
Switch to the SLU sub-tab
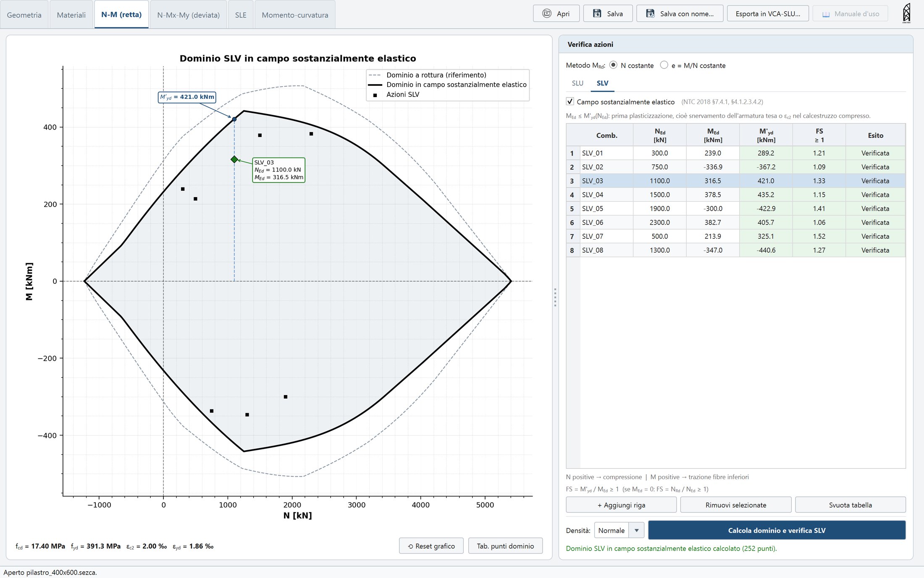coord(577,83)
